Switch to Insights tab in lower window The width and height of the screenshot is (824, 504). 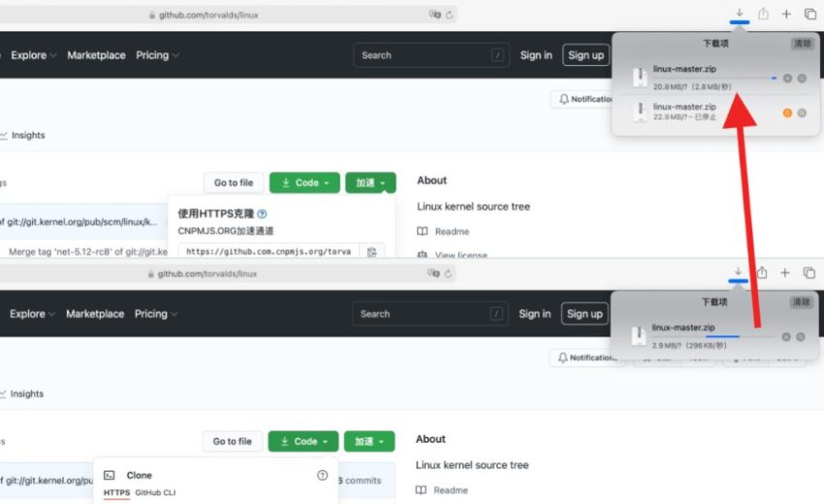coord(21,394)
